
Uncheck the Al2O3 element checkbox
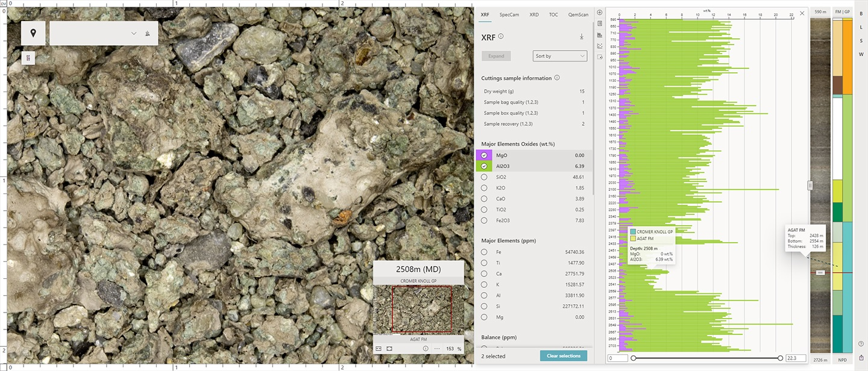coord(484,166)
